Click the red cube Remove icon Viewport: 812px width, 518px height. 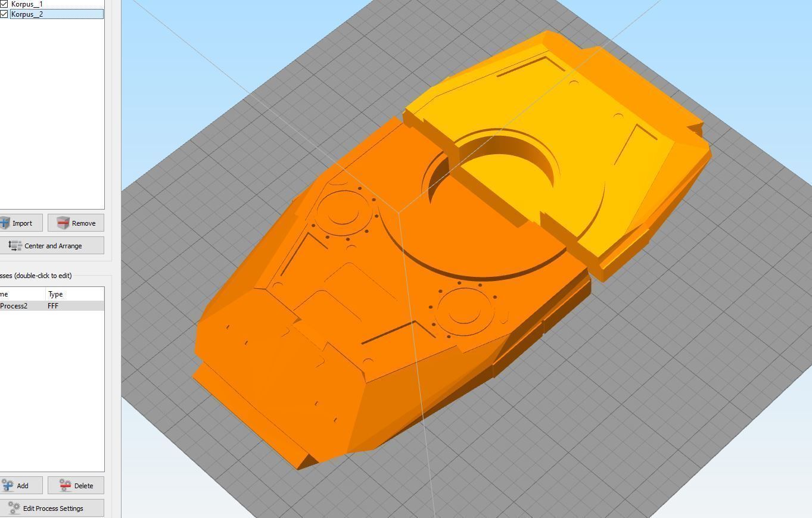tap(62, 223)
